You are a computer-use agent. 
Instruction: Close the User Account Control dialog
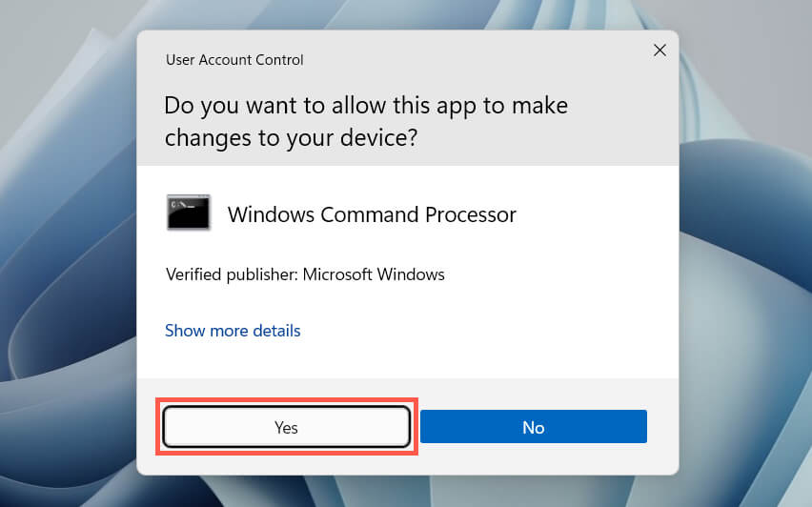[660, 51]
